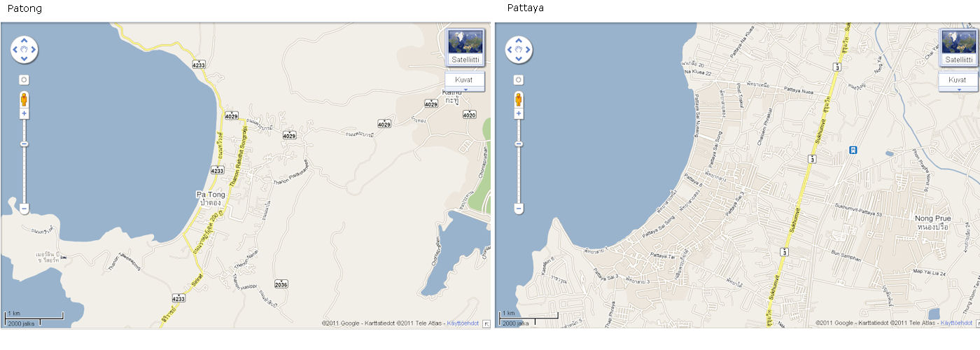Click the hand icon in Pattaya pan control
980x350 pixels.
(x=519, y=50)
